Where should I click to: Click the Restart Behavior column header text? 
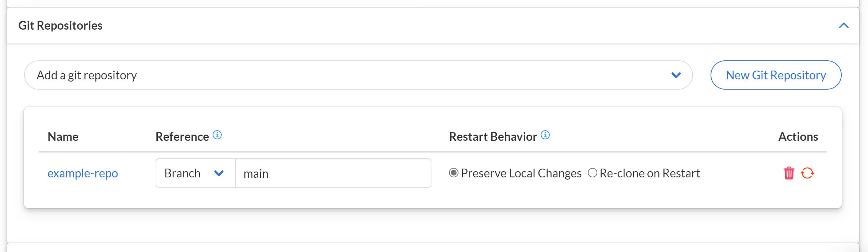(x=492, y=136)
